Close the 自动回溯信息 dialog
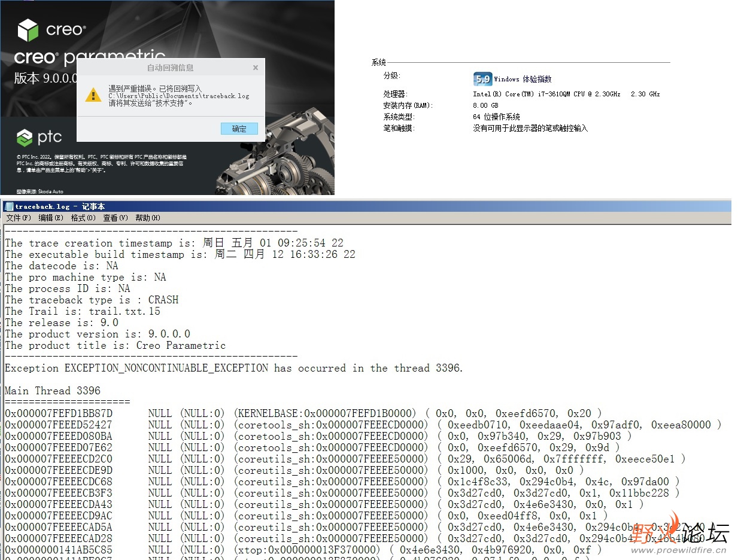 (256, 68)
